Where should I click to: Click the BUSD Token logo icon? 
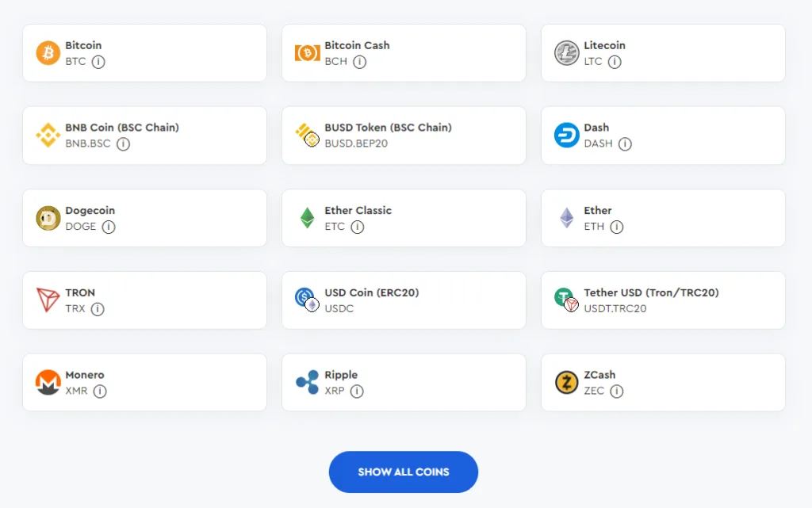(x=308, y=135)
